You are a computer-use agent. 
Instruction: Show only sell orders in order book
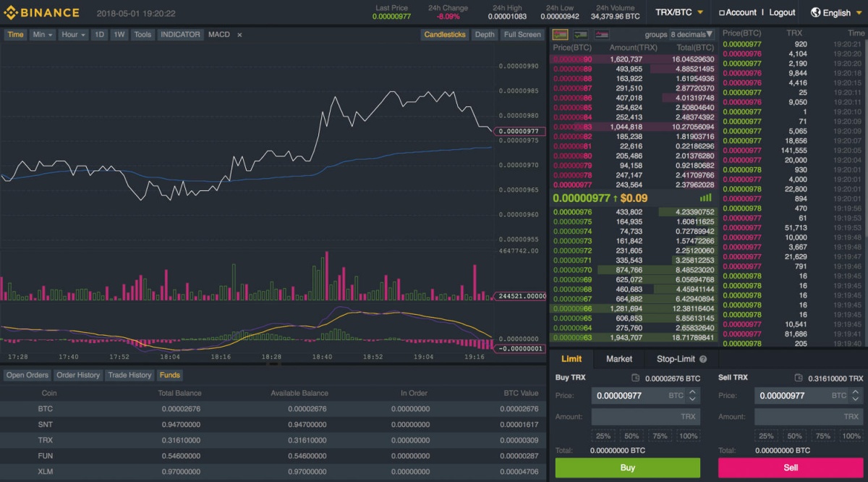(602, 34)
